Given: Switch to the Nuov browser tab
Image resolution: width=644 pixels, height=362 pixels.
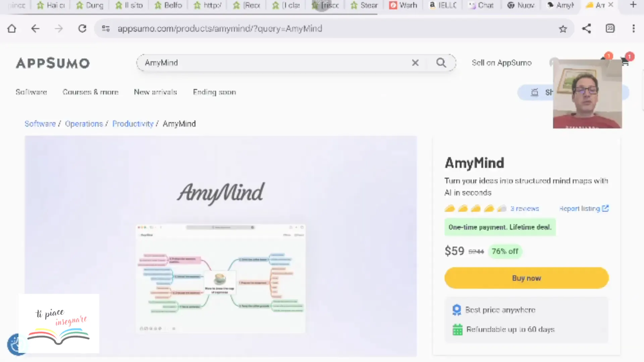Looking at the screenshot, I should [521, 5].
